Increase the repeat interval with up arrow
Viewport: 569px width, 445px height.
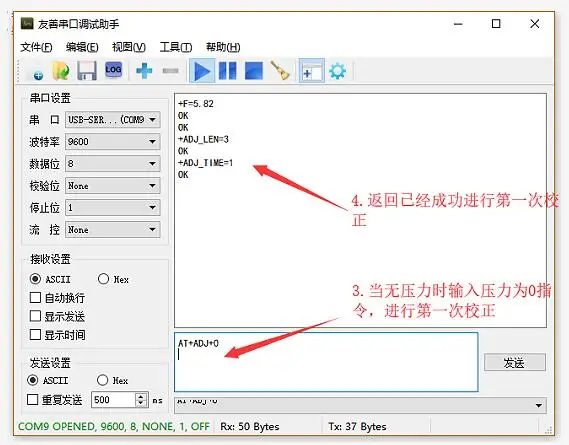(141, 396)
